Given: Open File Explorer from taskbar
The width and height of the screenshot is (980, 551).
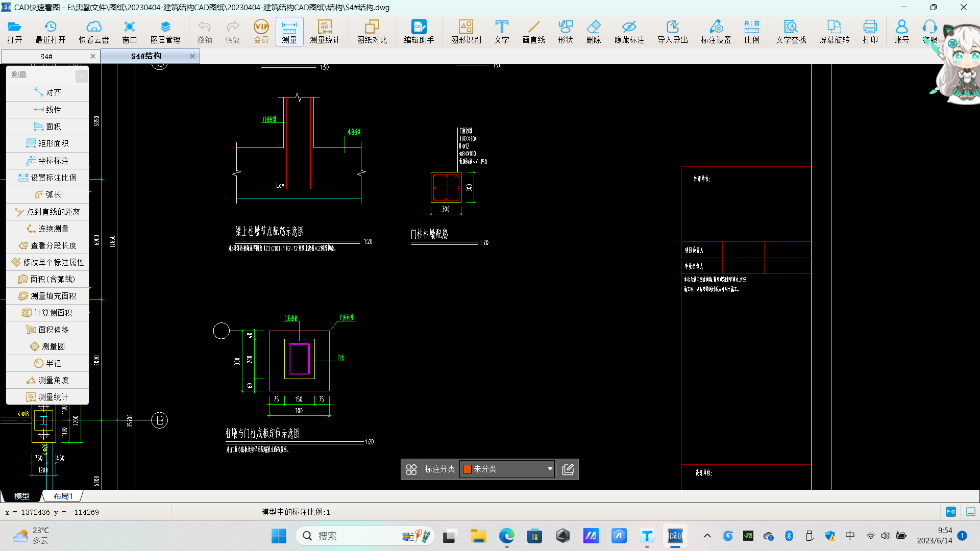Looking at the screenshot, I should point(478,536).
